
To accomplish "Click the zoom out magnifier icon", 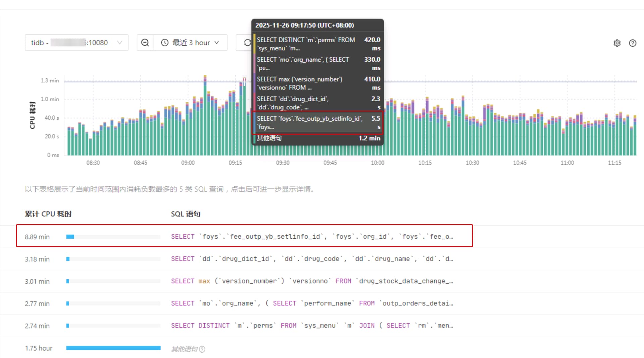I will pos(145,43).
